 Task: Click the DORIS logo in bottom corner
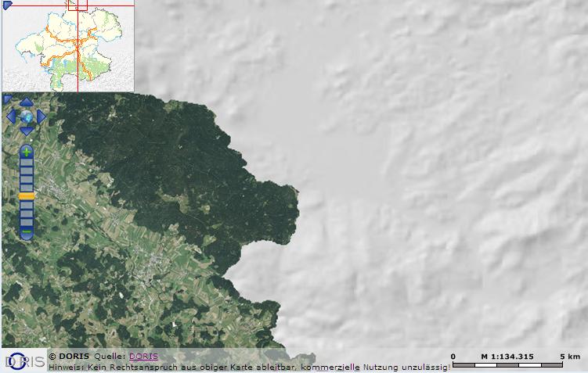tap(22, 361)
